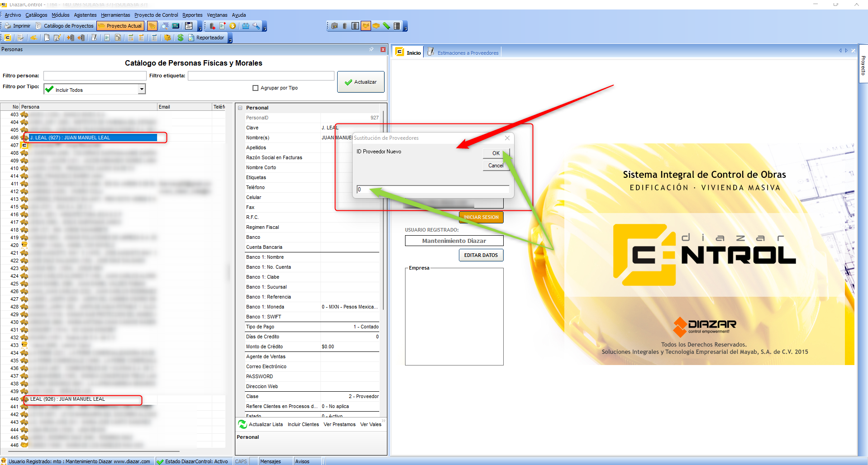Image resolution: width=868 pixels, height=465 pixels.
Task: Open the wrench tools icon
Action: [256, 26]
